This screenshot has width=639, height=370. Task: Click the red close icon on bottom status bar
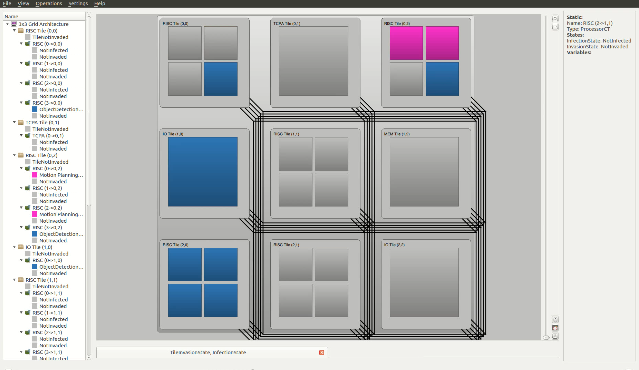click(321, 352)
